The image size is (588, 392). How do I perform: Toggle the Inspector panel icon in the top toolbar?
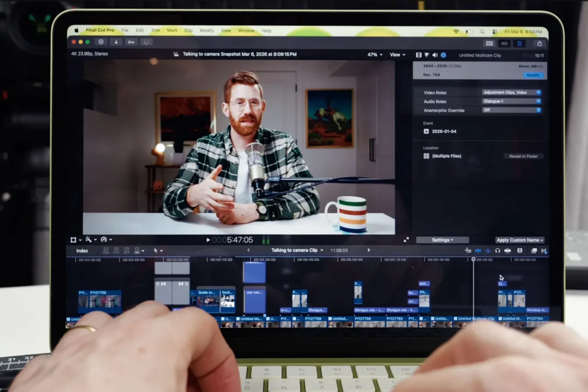click(x=519, y=43)
